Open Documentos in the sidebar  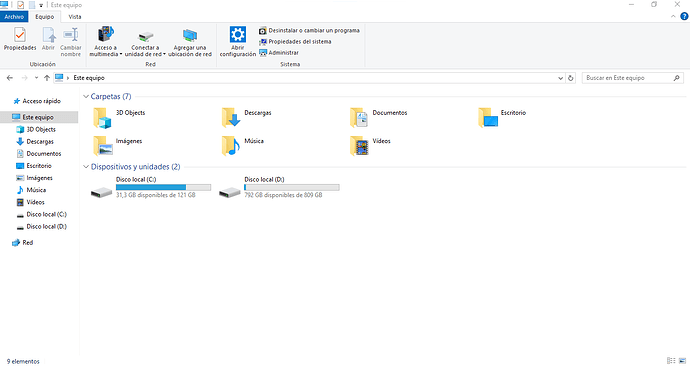pyautogui.click(x=39, y=154)
